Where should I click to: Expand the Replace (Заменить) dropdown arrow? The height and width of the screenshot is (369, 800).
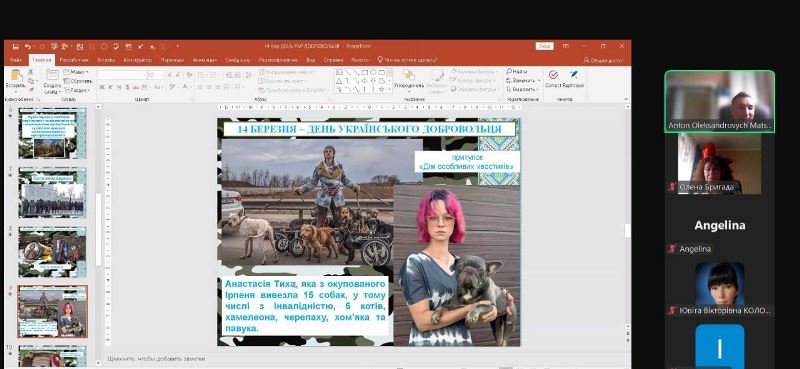[539, 81]
